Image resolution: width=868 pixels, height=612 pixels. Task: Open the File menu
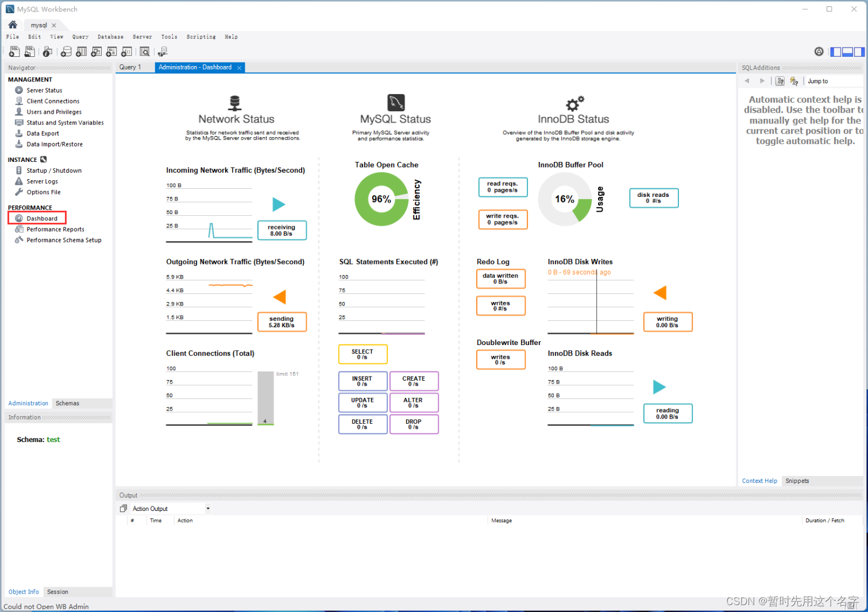(13, 37)
